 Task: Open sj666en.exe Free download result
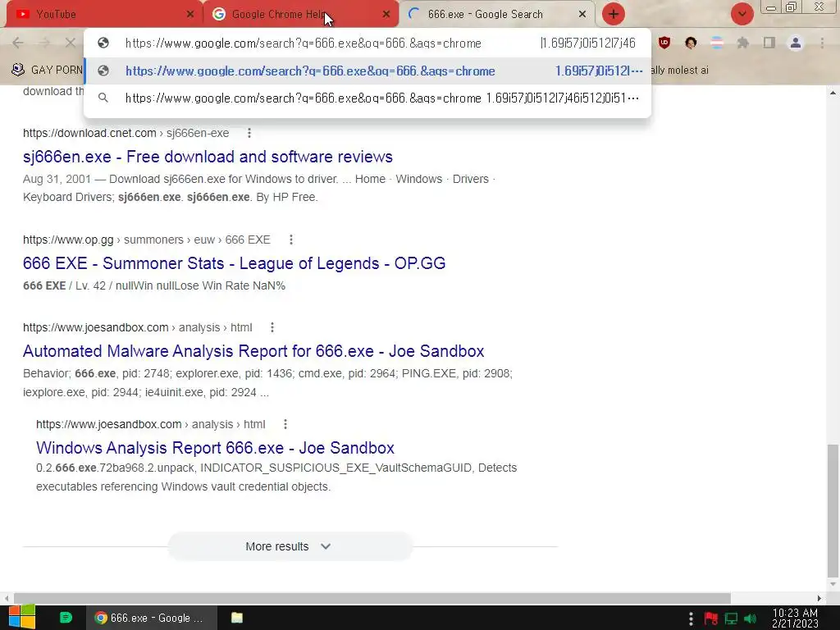point(208,157)
